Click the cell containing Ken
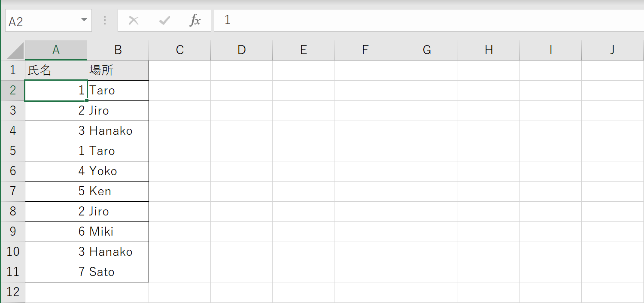This screenshot has height=303, width=644. tap(118, 191)
